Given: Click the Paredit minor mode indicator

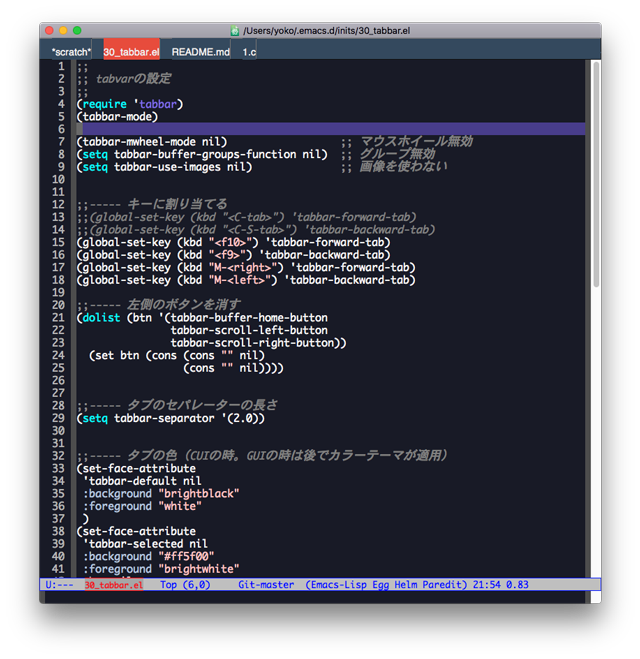Looking at the screenshot, I should click(x=443, y=585).
